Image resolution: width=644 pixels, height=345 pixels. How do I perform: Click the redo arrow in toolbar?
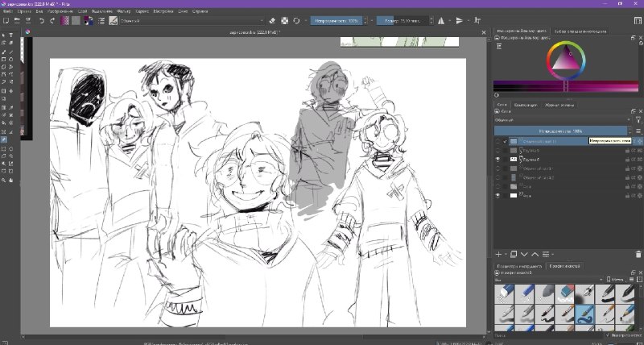tap(52, 21)
